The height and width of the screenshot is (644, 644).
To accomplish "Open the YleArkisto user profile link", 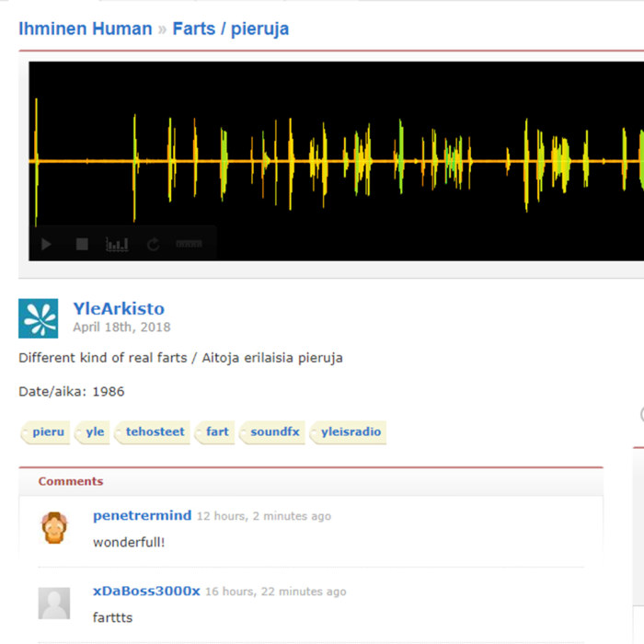I will pyautogui.click(x=119, y=308).
